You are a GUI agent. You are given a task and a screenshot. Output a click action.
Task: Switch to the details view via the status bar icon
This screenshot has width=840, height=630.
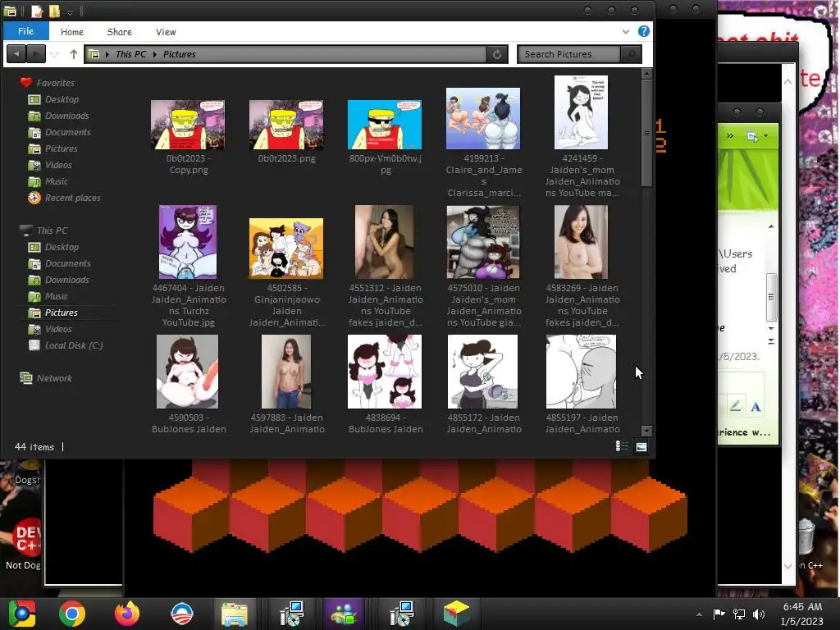tap(622, 446)
